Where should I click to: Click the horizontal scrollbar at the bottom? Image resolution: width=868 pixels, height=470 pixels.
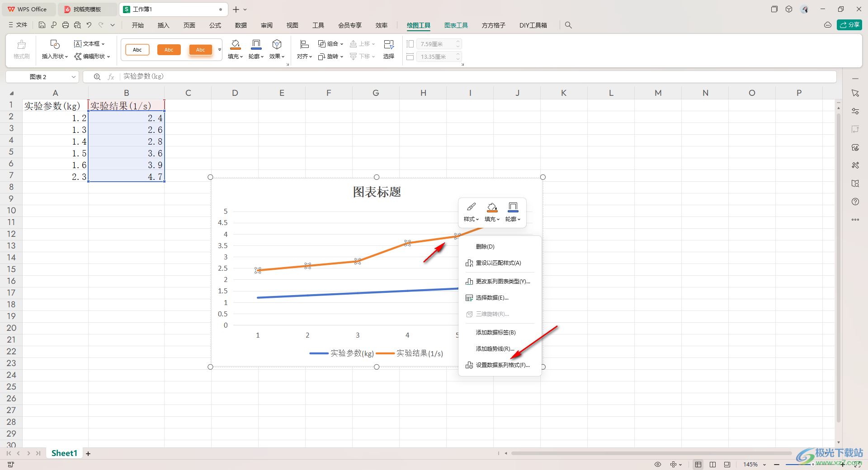pyautogui.click(x=651, y=453)
